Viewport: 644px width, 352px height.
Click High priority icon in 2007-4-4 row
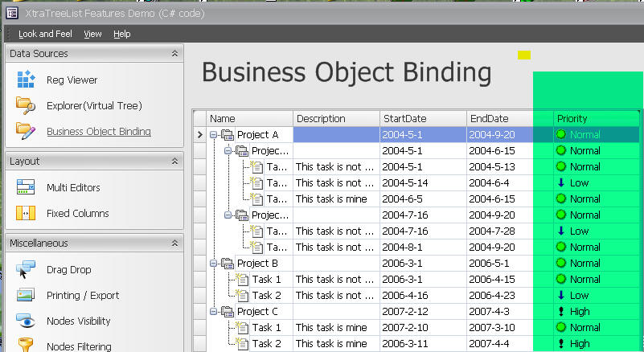561,343
